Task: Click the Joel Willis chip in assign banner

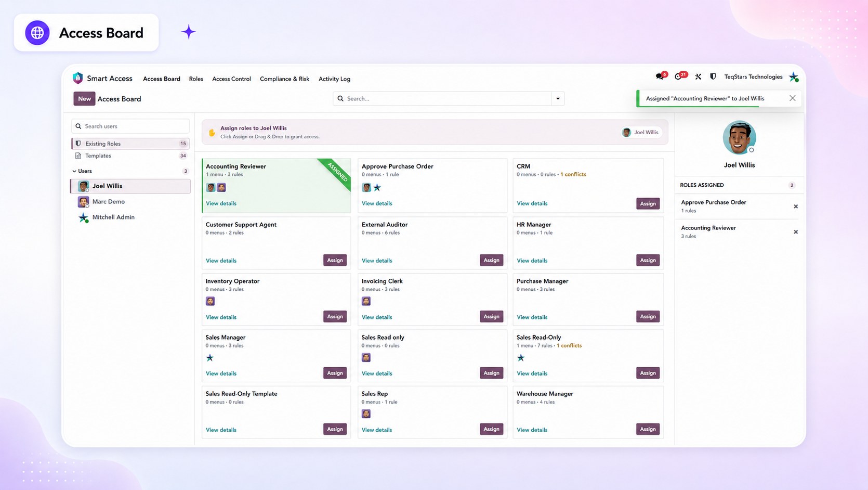Action: click(641, 133)
